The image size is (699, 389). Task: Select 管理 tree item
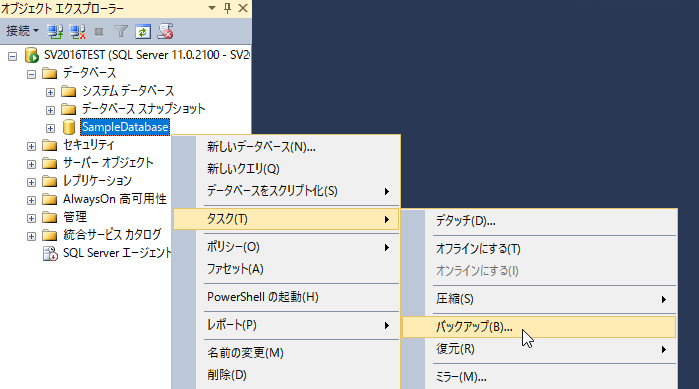75,217
